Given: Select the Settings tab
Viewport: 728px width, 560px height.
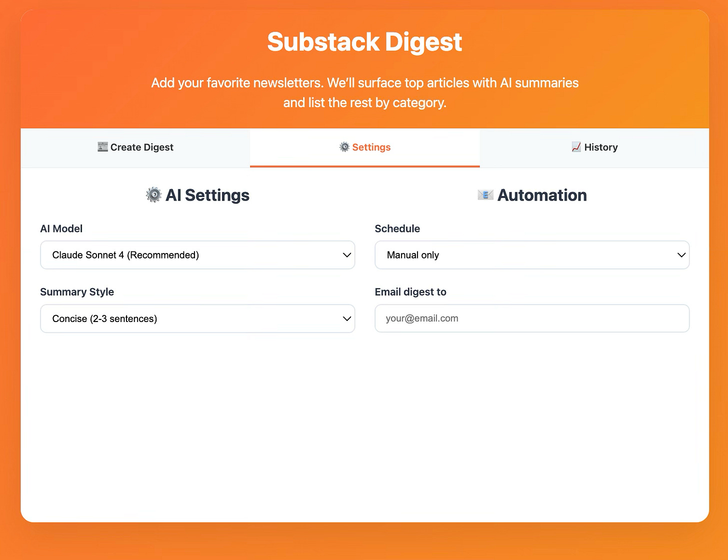Looking at the screenshot, I should click(x=365, y=147).
